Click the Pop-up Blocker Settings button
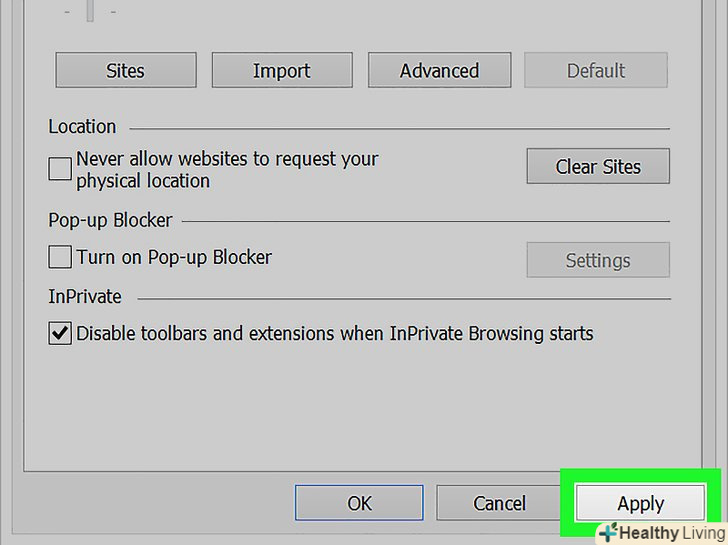Screen dimensions: 728x545 pyautogui.click(x=597, y=260)
